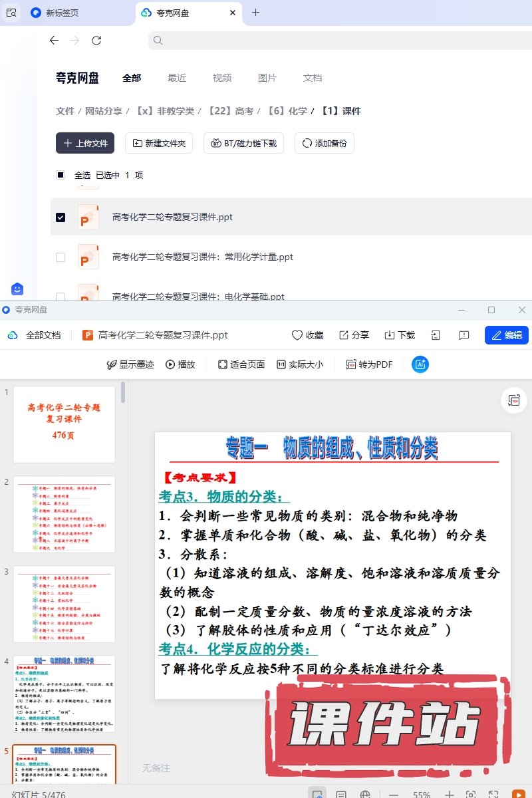Viewport: 532px width, 798px height.
Task: Click the 上传文件 button
Action: (x=85, y=143)
